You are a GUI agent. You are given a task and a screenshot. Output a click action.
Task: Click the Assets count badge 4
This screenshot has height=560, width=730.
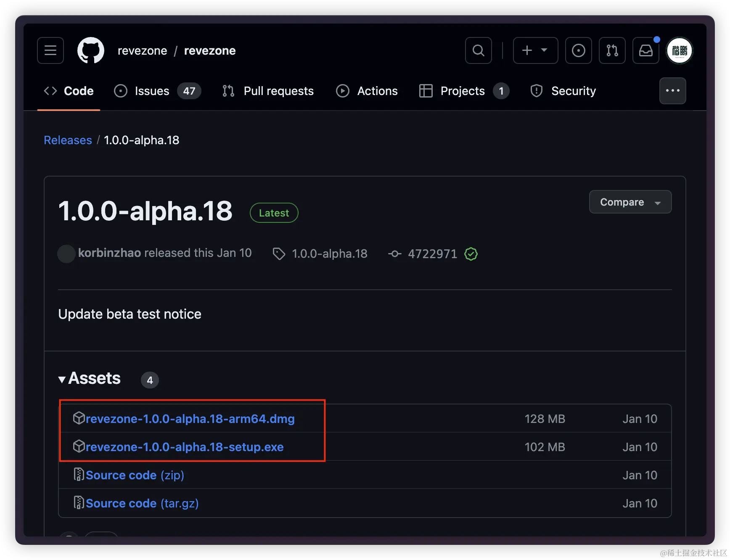pyautogui.click(x=150, y=380)
